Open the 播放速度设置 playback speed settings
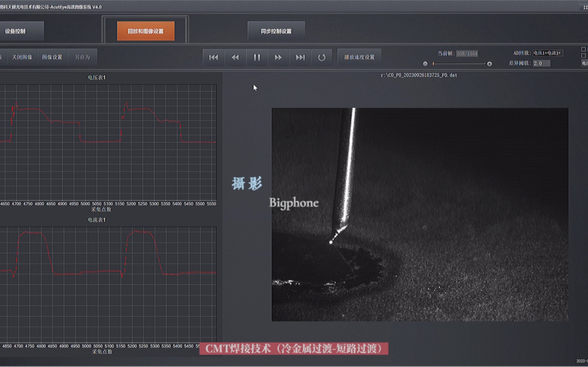Image resolution: width=588 pixels, height=367 pixels. coord(359,57)
